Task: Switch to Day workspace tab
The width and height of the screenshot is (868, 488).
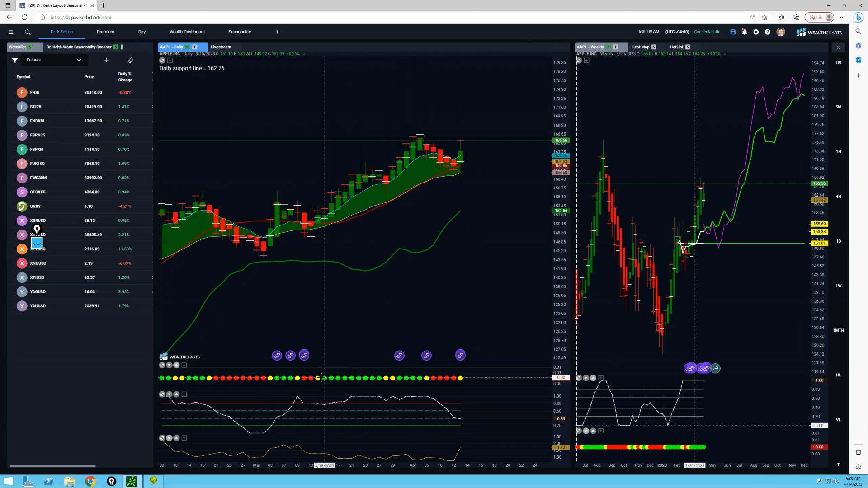Action: pos(142,32)
